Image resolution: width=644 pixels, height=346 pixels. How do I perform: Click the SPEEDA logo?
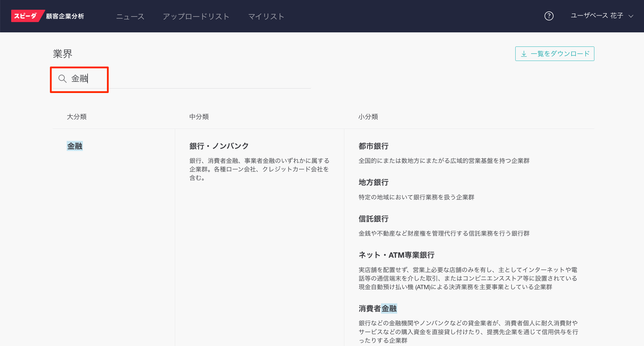click(x=26, y=16)
